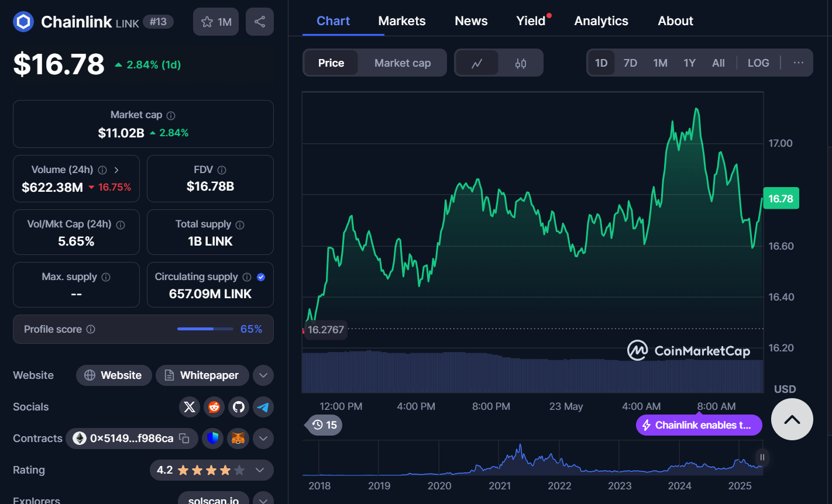Click the Profile score 65% progress bar

pyautogui.click(x=205, y=329)
